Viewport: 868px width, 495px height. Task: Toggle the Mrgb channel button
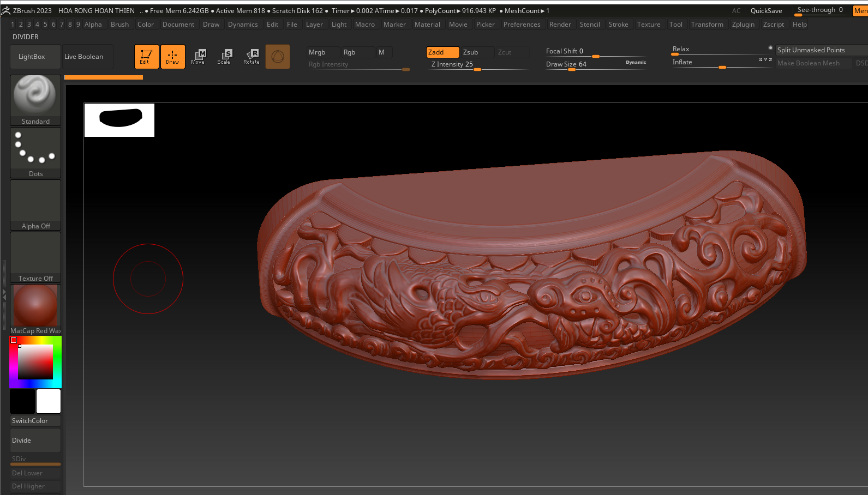(322, 52)
